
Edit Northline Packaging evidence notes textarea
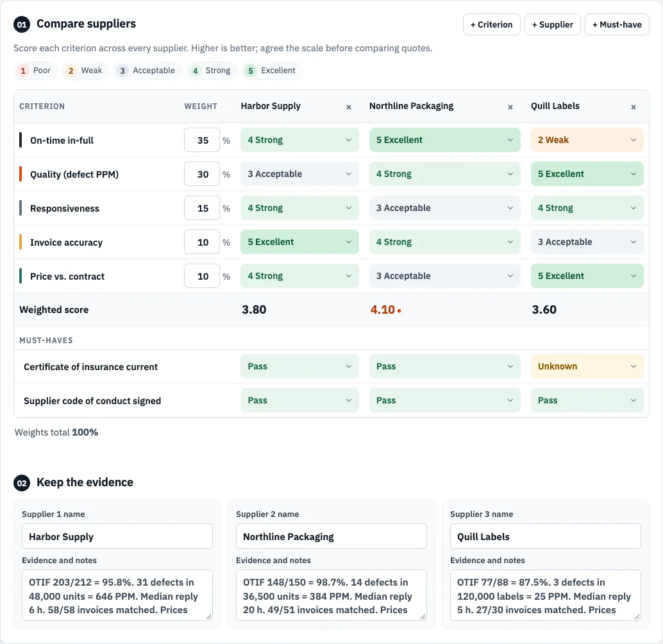[331, 595]
